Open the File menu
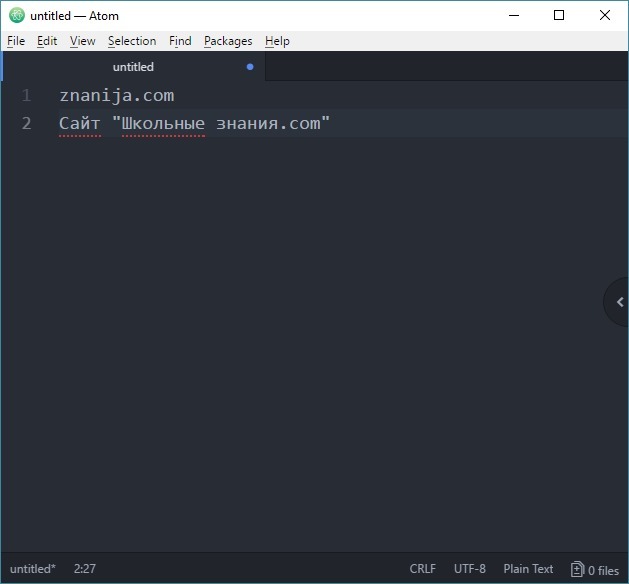 16,41
